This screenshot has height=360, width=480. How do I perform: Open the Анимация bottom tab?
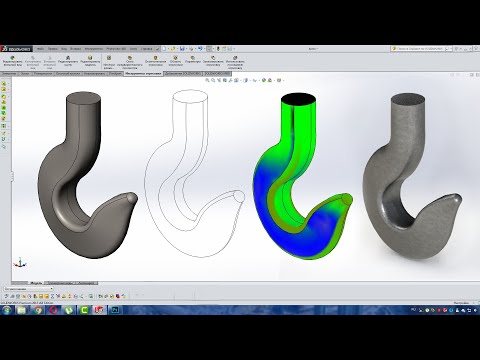point(87,283)
